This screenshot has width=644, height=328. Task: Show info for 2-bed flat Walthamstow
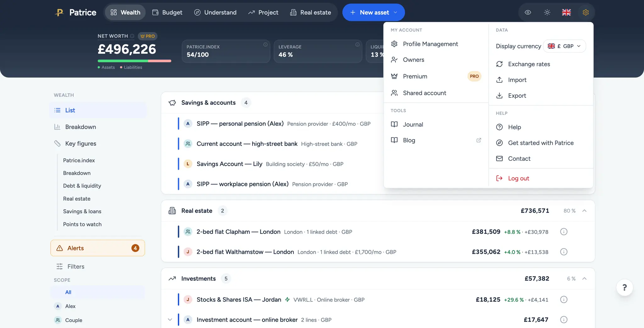[564, 252]
